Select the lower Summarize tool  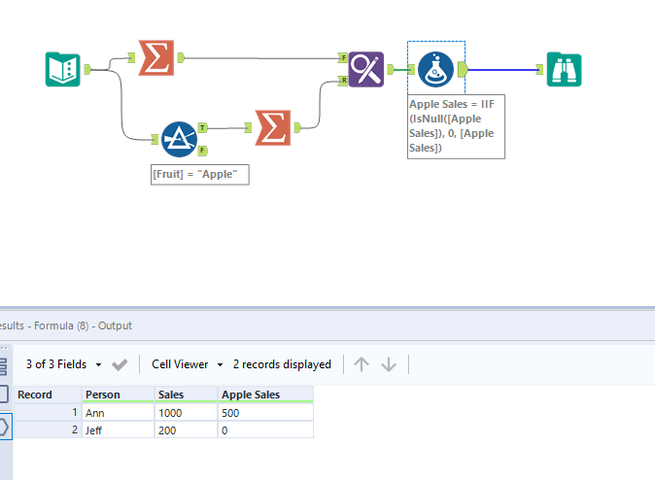pos(273,128)
